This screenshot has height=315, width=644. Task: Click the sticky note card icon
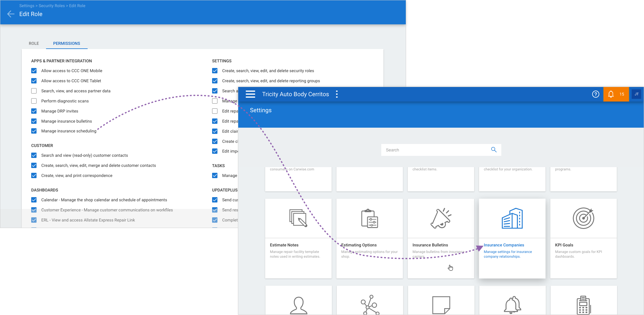[x=441, y=305]
